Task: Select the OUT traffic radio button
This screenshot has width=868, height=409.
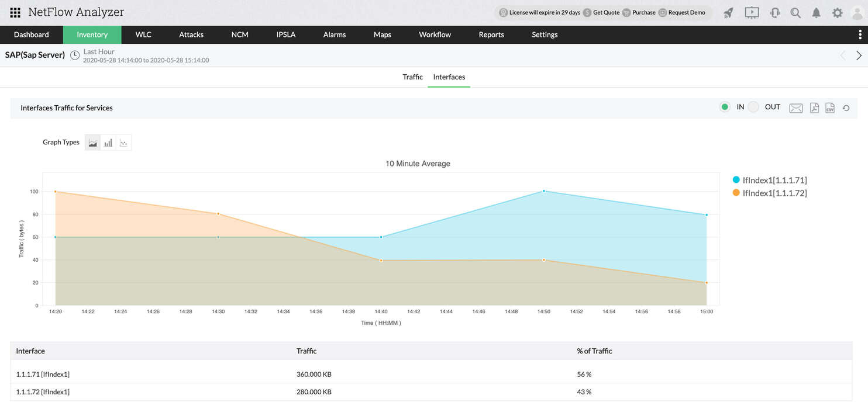Action: (753, 107)
